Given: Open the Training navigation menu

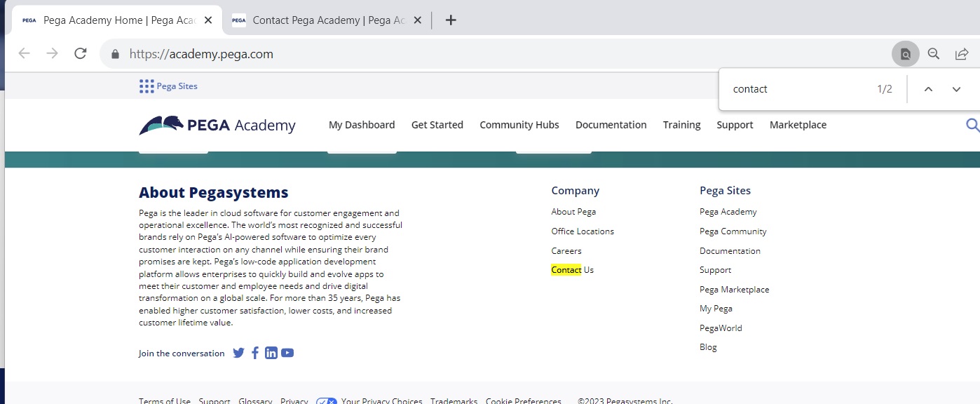Looking at the screenshot, I should pos(681,125).
